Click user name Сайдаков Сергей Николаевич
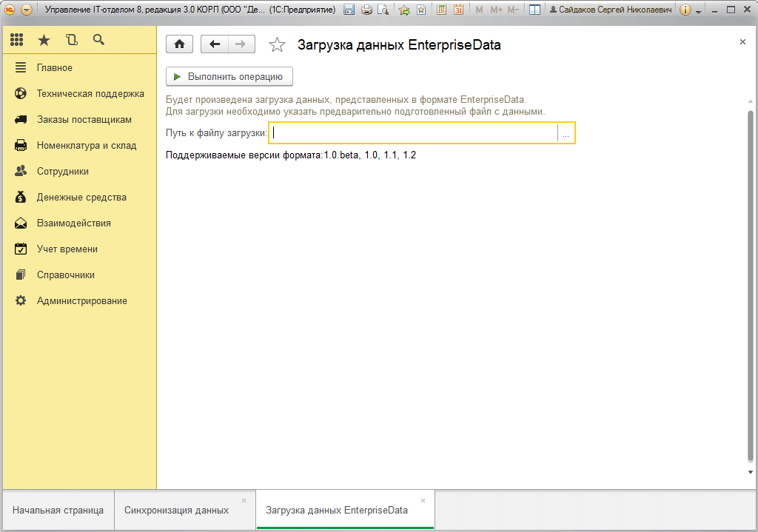This screenshot has height=532, width=758. (611, 10)
